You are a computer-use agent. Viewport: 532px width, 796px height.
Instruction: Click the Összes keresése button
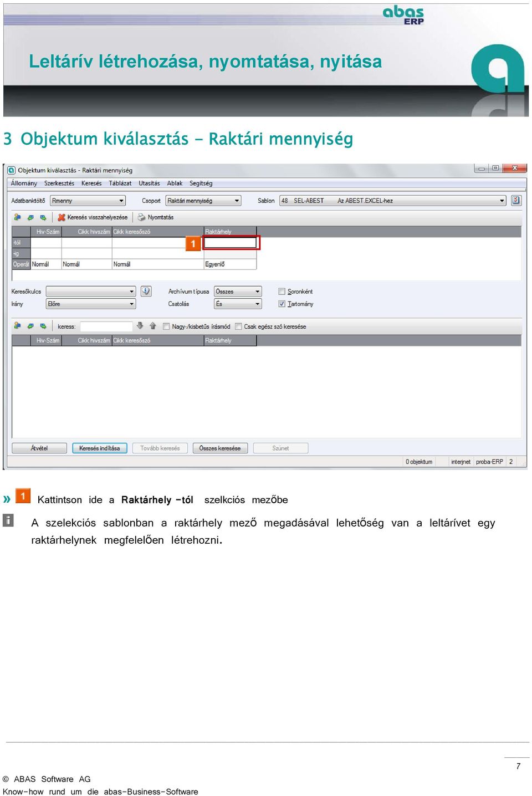(220, 448)
